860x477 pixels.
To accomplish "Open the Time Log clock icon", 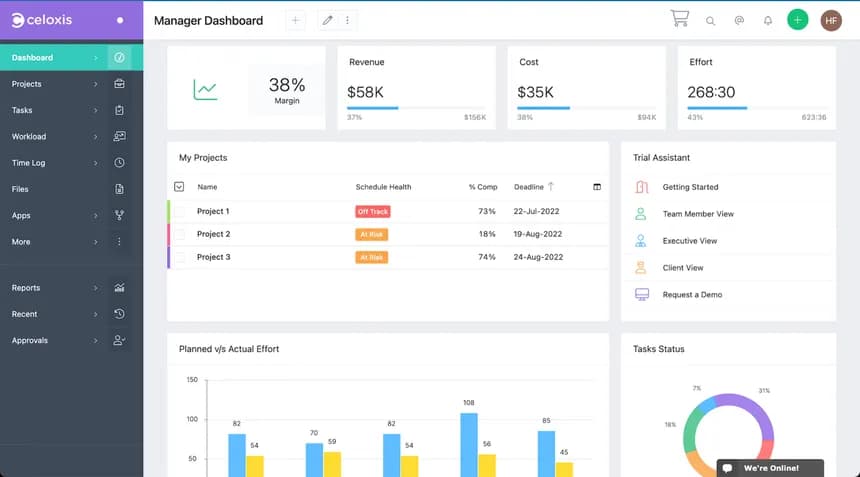I will (119, 163).
